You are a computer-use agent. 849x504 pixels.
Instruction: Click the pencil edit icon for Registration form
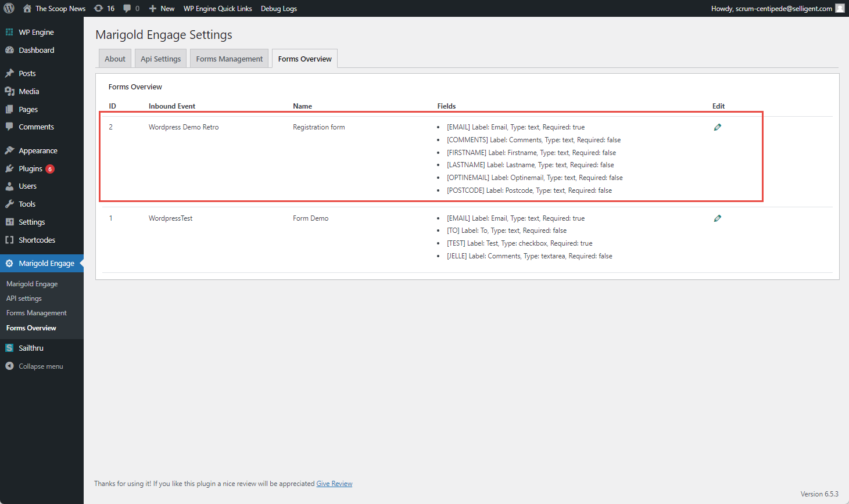pos(718,127)
